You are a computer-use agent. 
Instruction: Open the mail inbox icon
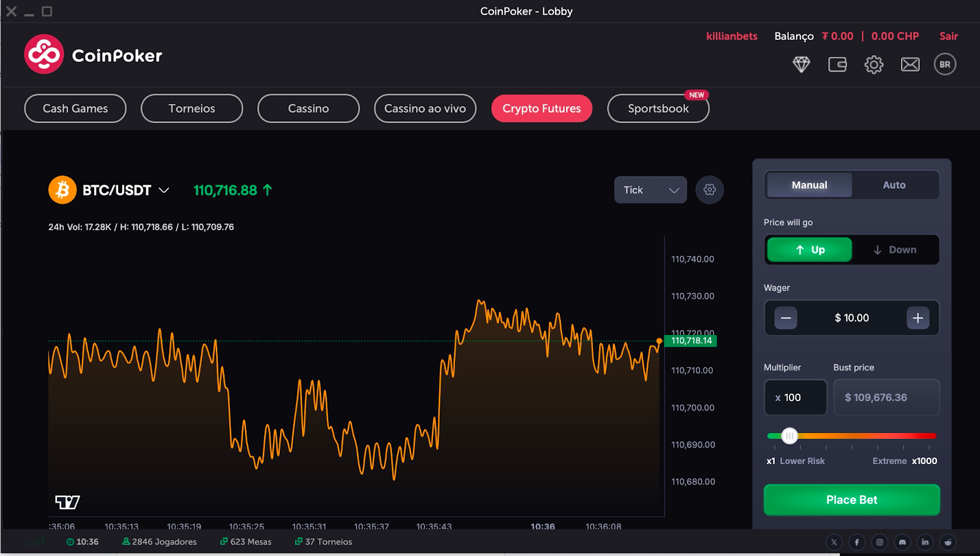click(x=910, y=64)
